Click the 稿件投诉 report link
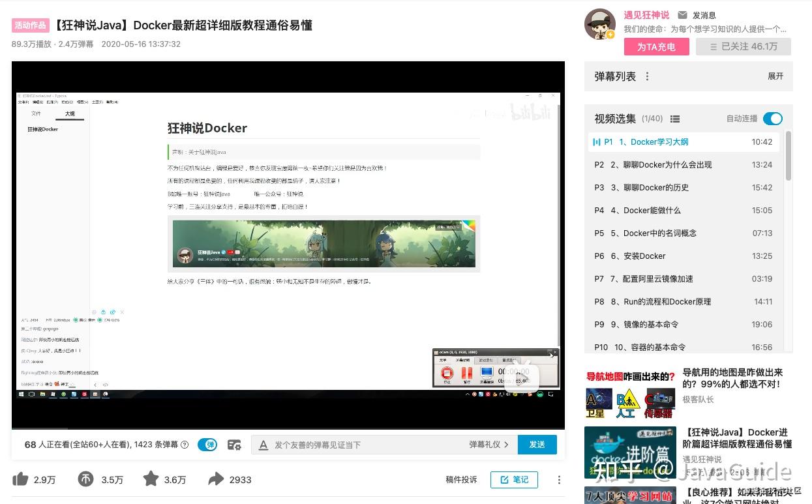The width and height of the screenshot is (812, 504). pos(462,479)
